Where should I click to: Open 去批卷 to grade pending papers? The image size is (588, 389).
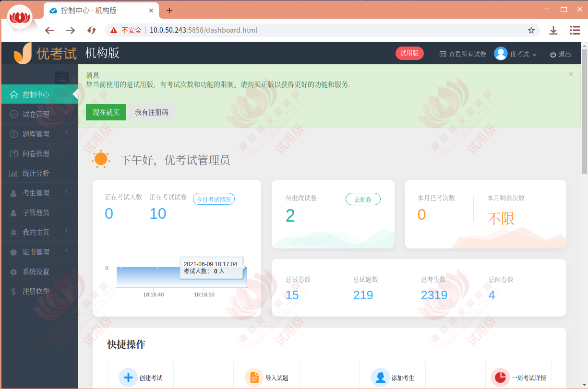click(x=363, y=199)
